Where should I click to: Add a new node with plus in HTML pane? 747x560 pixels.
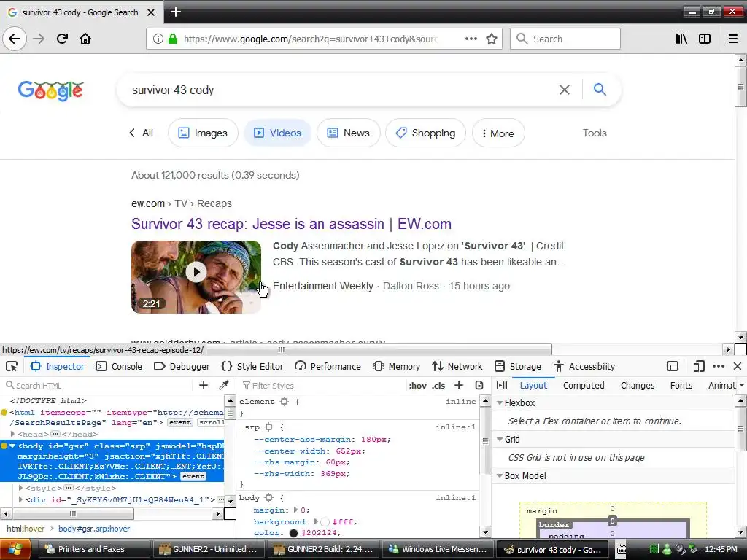[204, 385]
